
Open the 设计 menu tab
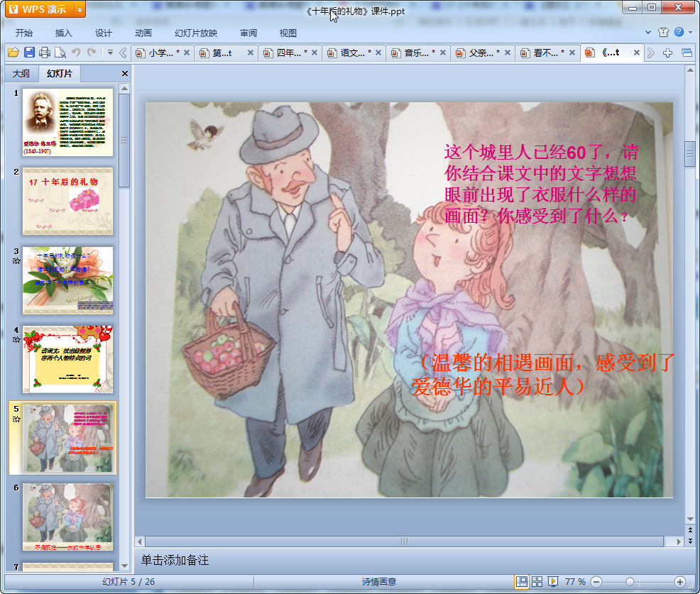103,33
